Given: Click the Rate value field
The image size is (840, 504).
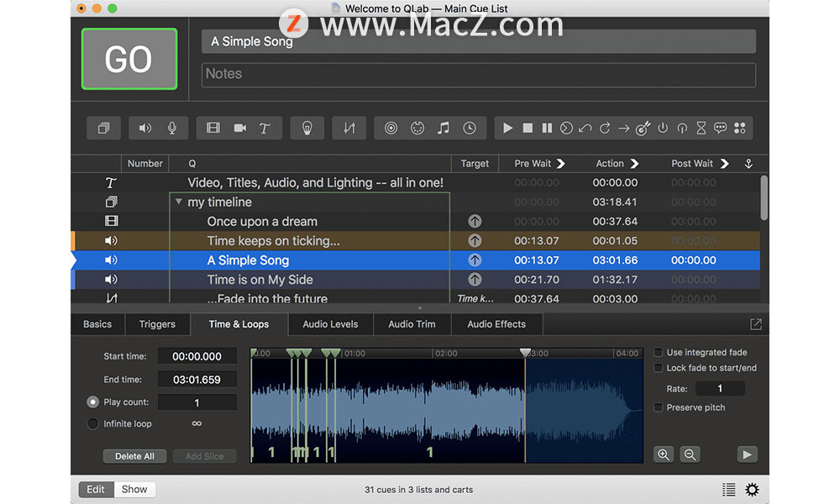Looking at the screenshot, I should click(x=720, y=388).
